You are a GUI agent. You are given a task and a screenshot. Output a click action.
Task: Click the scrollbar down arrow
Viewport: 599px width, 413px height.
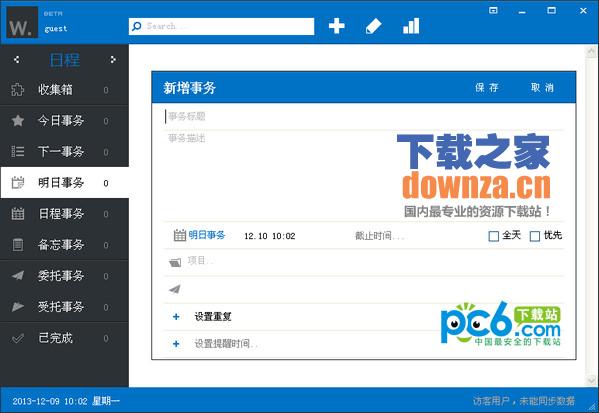click(591, 380)
